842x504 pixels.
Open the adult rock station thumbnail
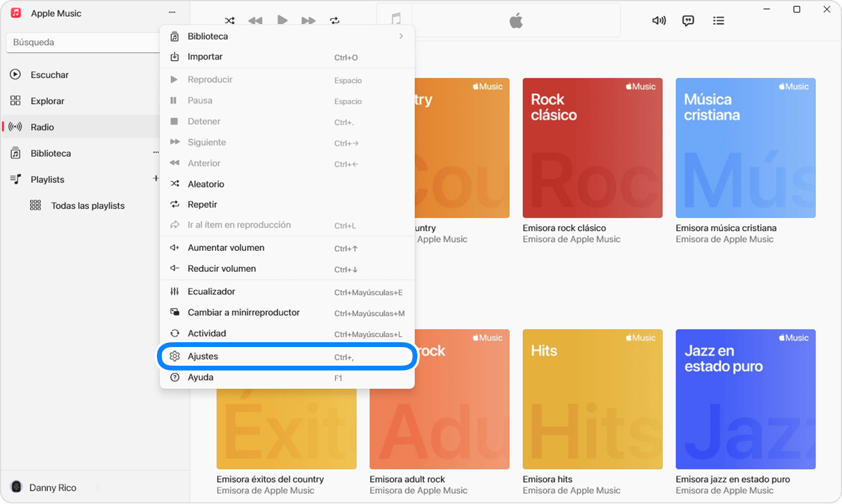click(x=440, y=399)
